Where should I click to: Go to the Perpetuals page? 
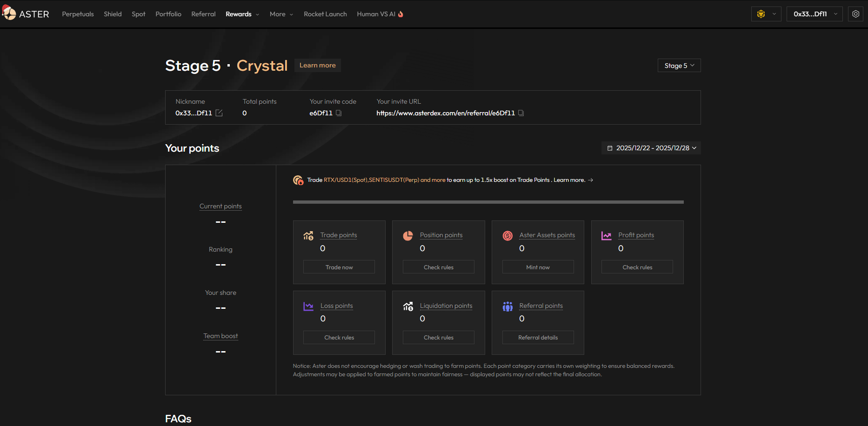click(78, 14)
